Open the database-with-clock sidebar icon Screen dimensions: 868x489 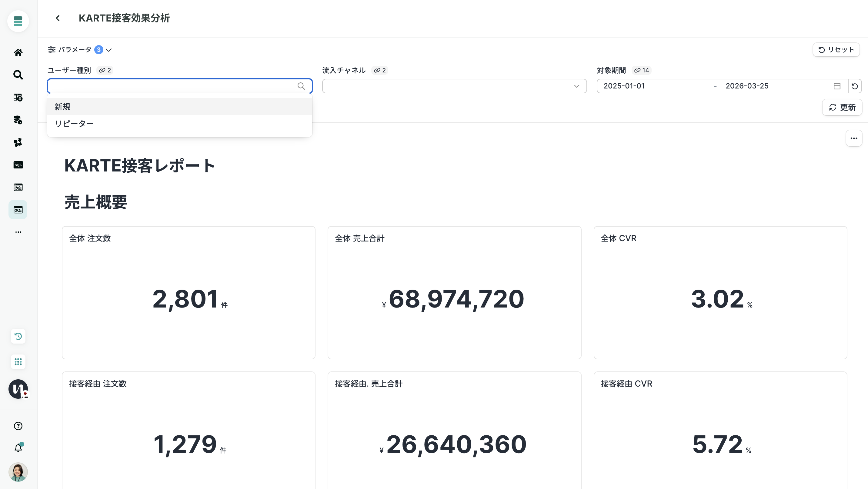[18, 120]
